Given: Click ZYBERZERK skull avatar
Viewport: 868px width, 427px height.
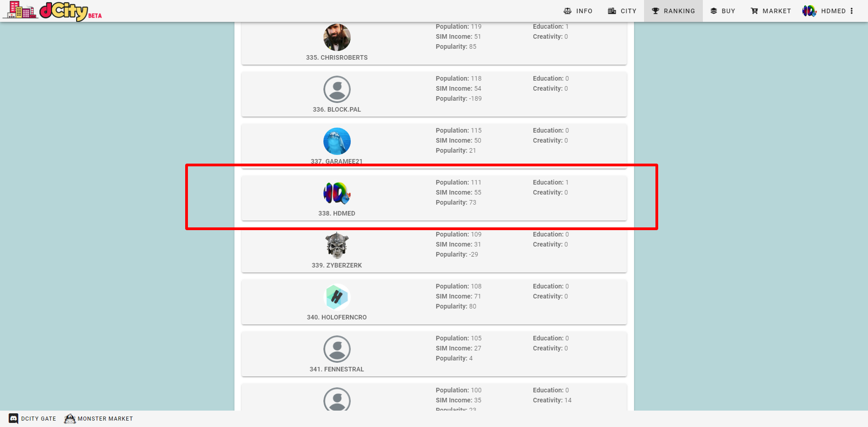Looking at the screenshot, I should click(x=337, y=245).
